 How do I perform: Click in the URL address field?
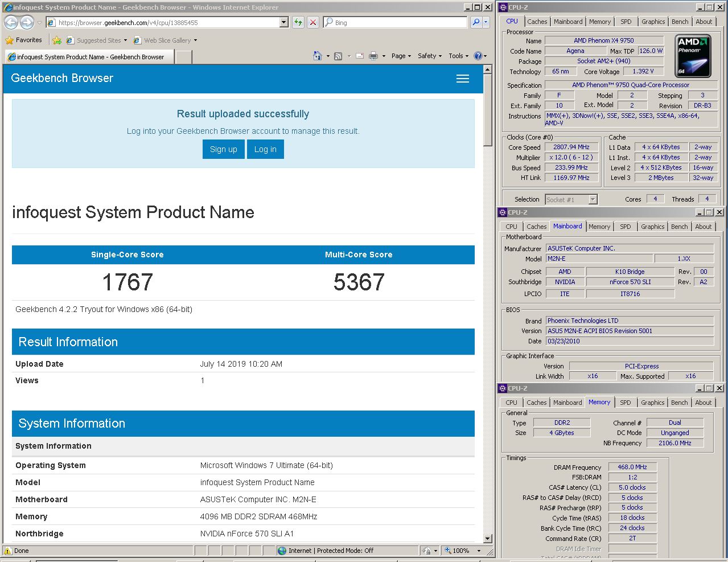tap(165, 23)
